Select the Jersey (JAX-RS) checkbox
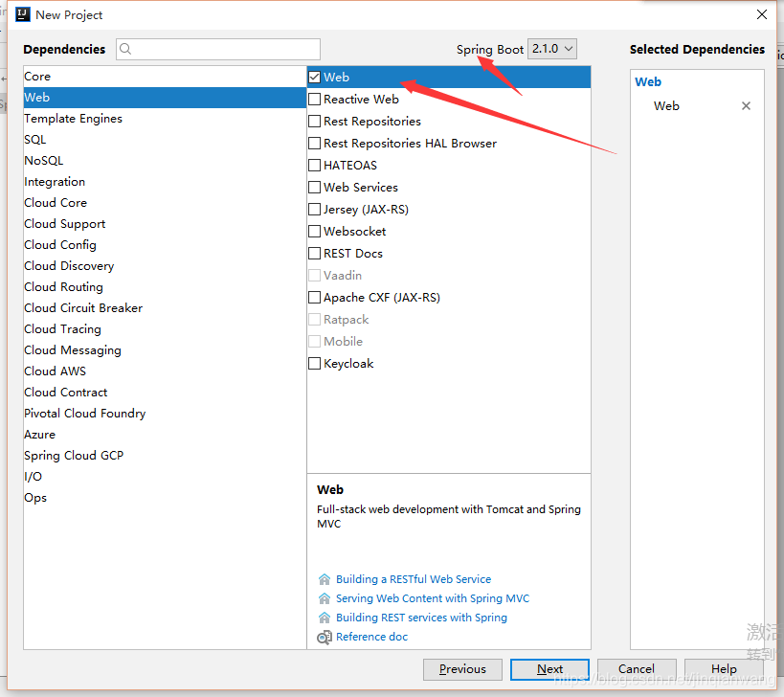The image size is (784, 697). tap(315, 209)
